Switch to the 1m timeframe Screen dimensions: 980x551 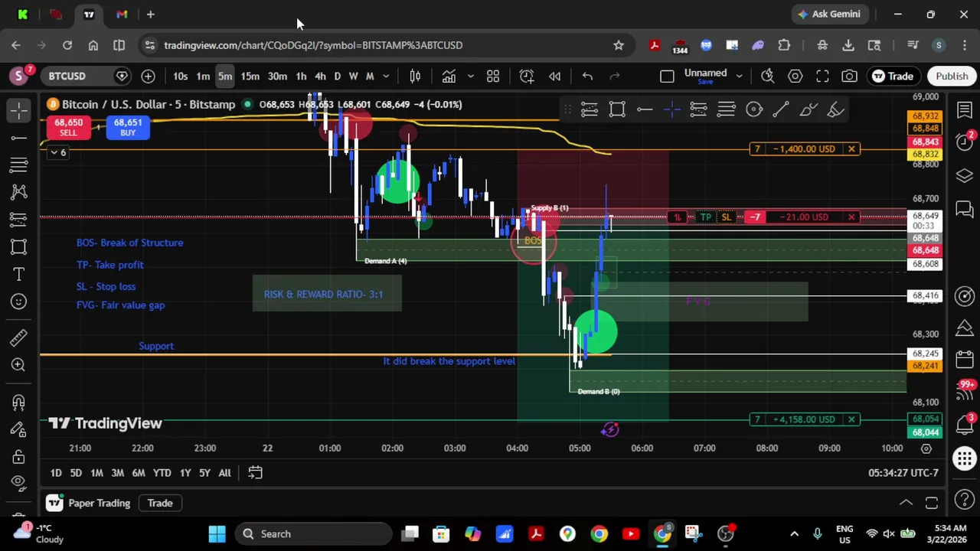tap(203, 76)
